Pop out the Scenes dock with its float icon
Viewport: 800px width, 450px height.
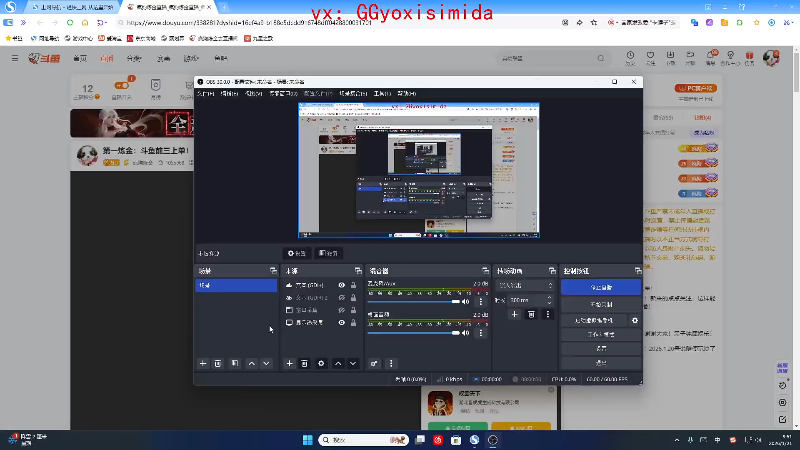tap(273, 270)
